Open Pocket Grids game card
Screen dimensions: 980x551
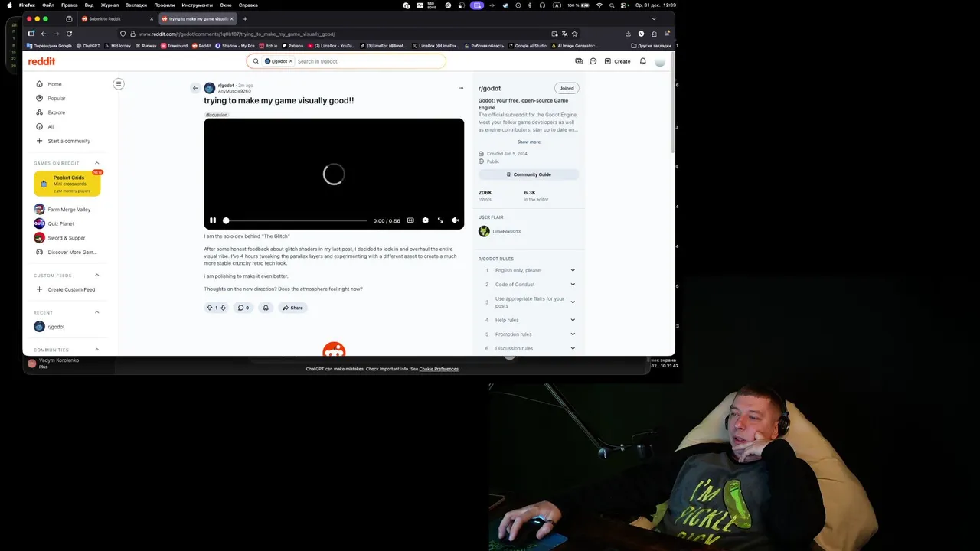pyautogui.click(x=67, y=184)
